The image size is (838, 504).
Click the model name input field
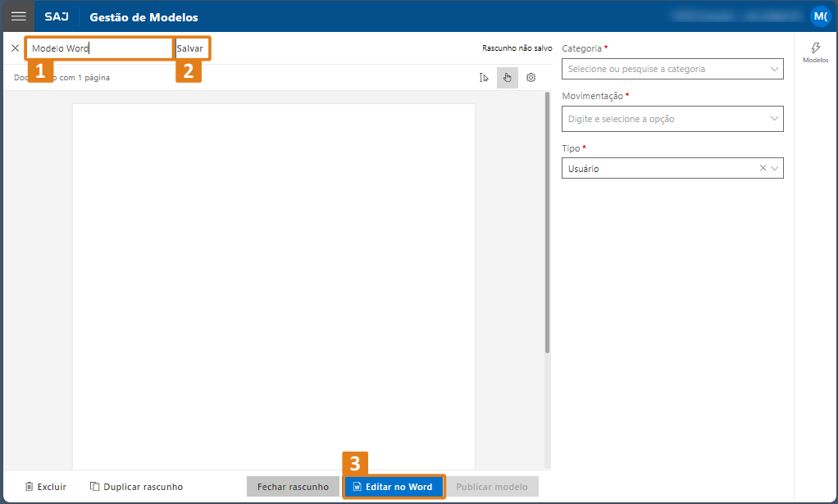[98, 48]
